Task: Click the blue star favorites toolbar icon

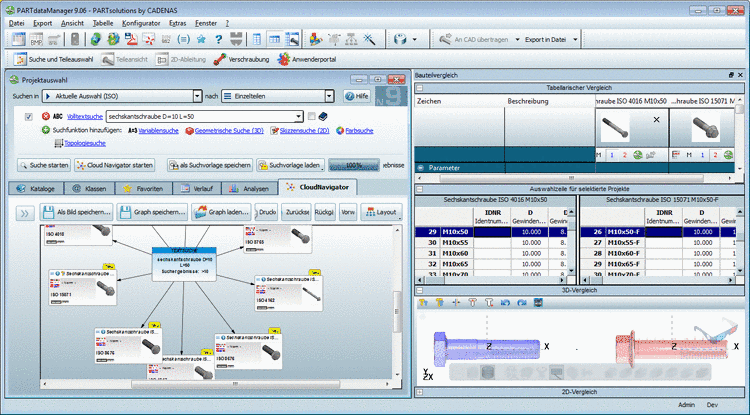Action: 201,39
